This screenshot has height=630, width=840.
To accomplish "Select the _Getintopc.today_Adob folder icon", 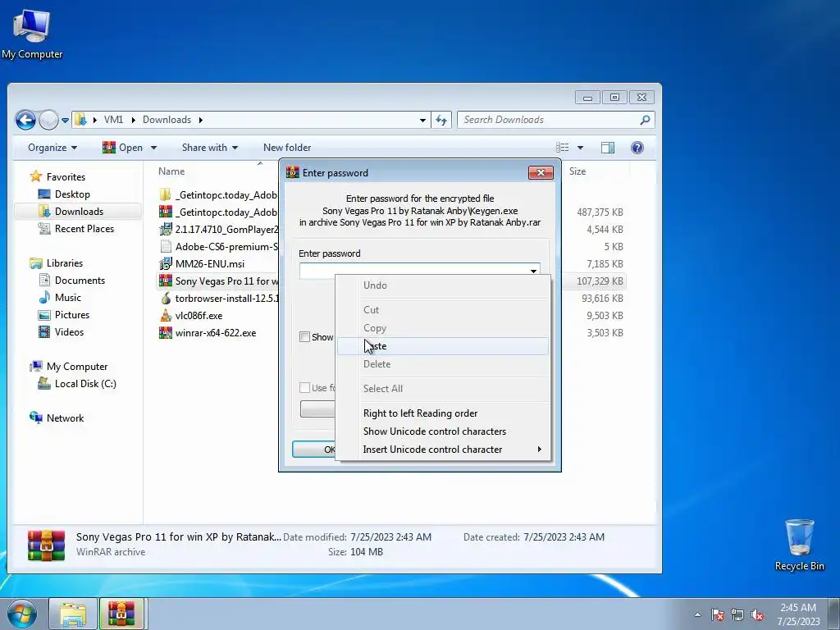I will (166, 195).
